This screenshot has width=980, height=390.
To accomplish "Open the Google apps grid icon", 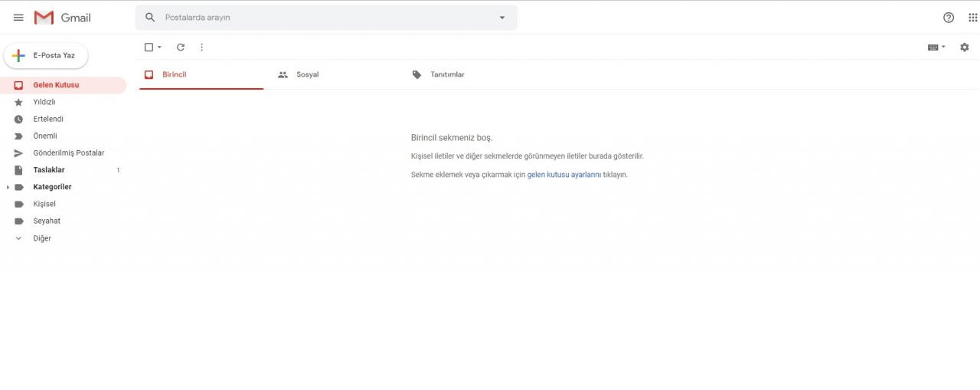I will point(973,18).
